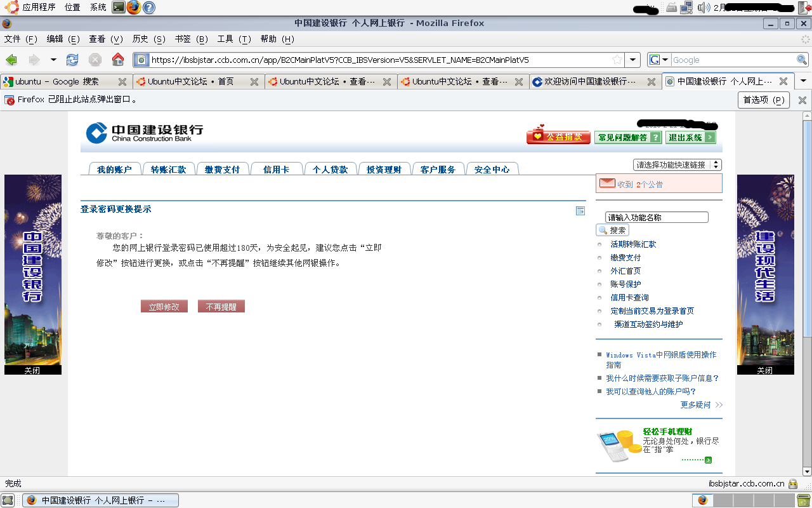Click the 公益捐款 button
812x508 pixels.
pos(558,137)
